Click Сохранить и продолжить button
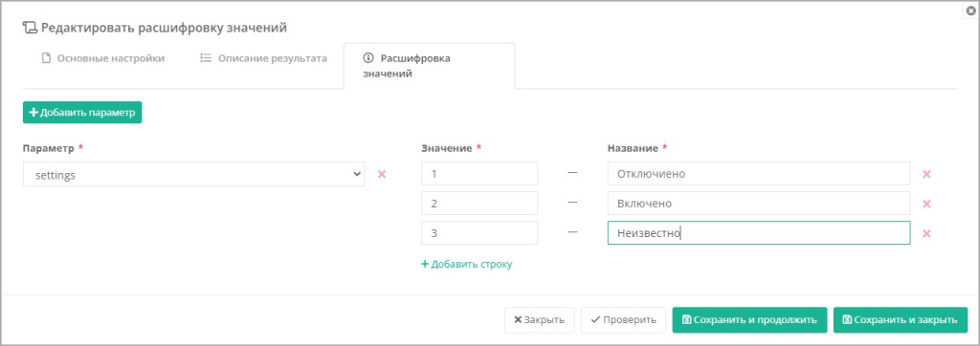980x346 pixels. click(x=749, y=320)
